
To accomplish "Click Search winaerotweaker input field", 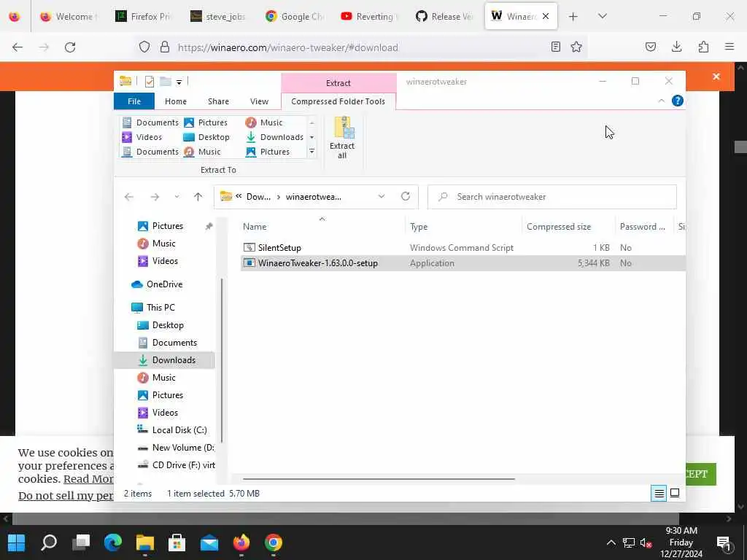I will tap(552, 197).
